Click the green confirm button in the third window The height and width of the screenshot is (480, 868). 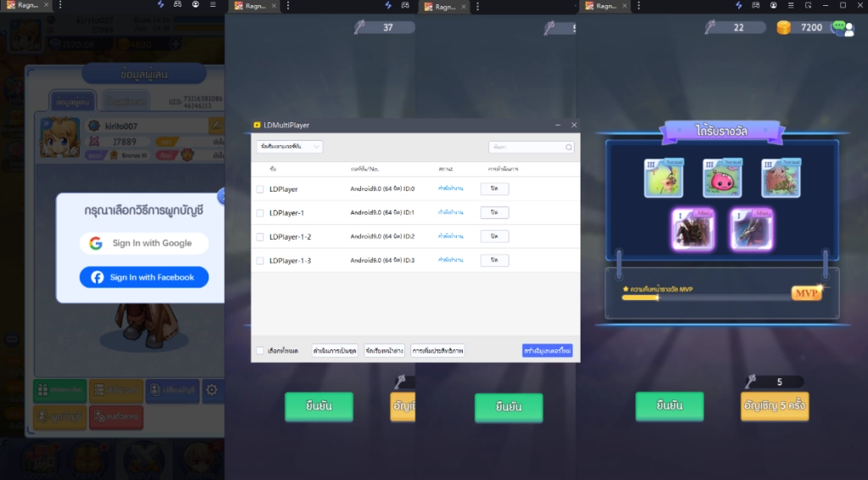tap(509, 407)
